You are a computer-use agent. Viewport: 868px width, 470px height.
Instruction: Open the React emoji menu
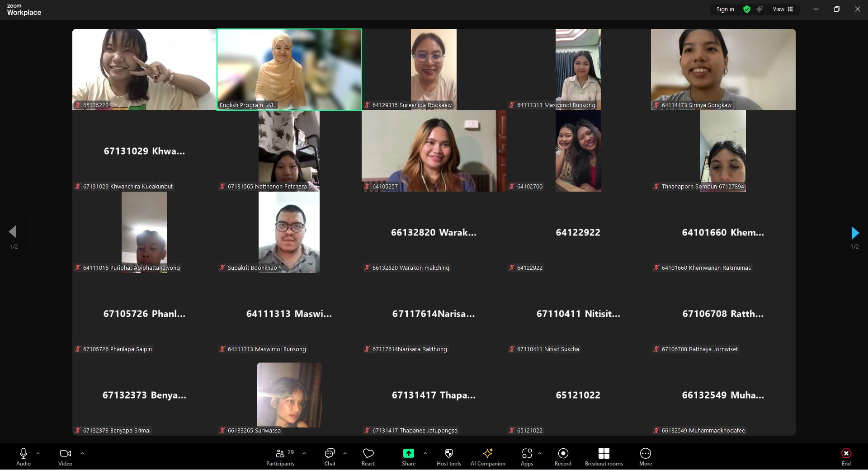coord(368,457)
